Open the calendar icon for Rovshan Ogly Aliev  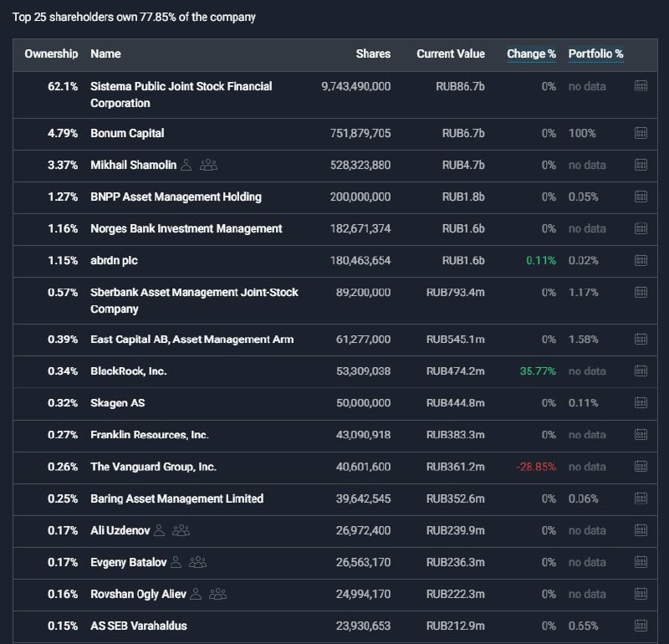641,594
